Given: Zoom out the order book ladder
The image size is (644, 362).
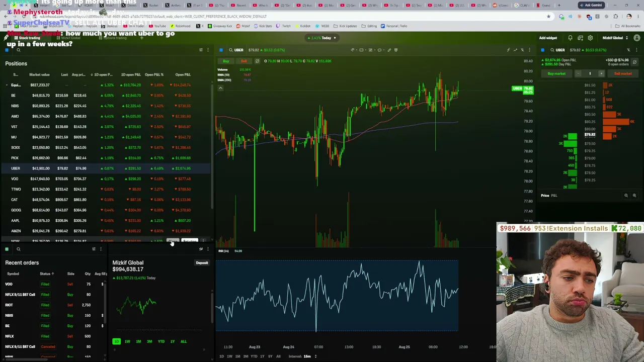Looking at the screenshot, I should pos(626,195).
